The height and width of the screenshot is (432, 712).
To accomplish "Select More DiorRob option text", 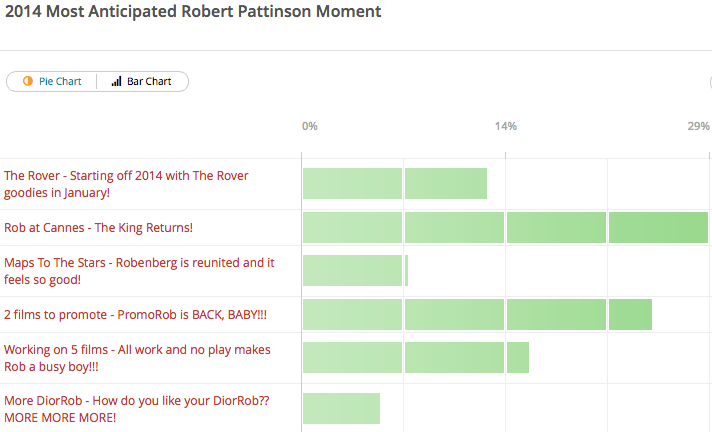I will tap(137, 409).
